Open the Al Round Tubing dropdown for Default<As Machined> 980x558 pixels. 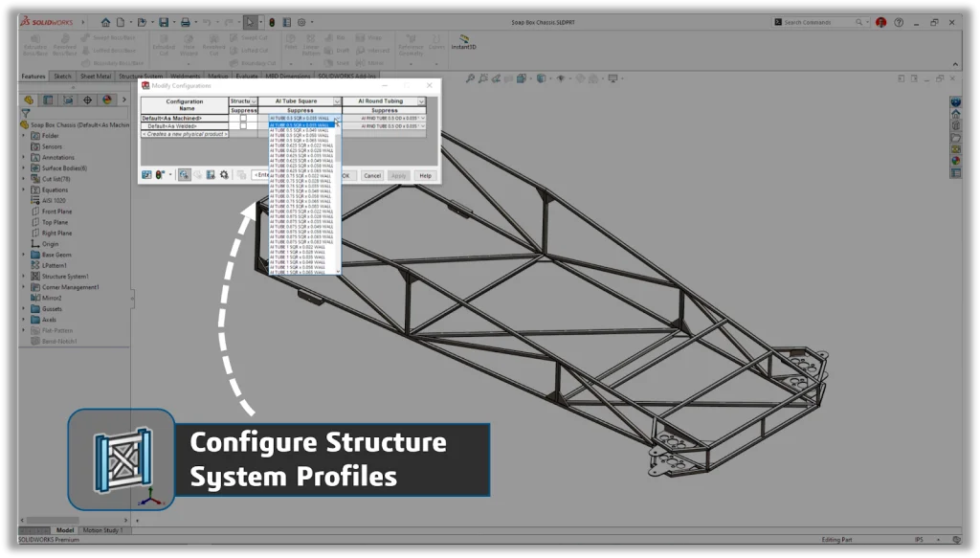coord(422,118)
